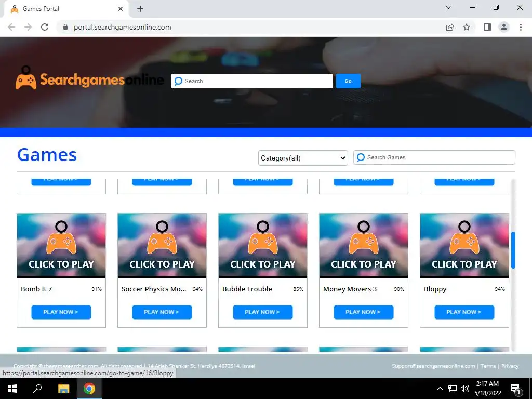
Task: Click the browser forward arrow
Action: pyautogui.click(x=28, y=27)
